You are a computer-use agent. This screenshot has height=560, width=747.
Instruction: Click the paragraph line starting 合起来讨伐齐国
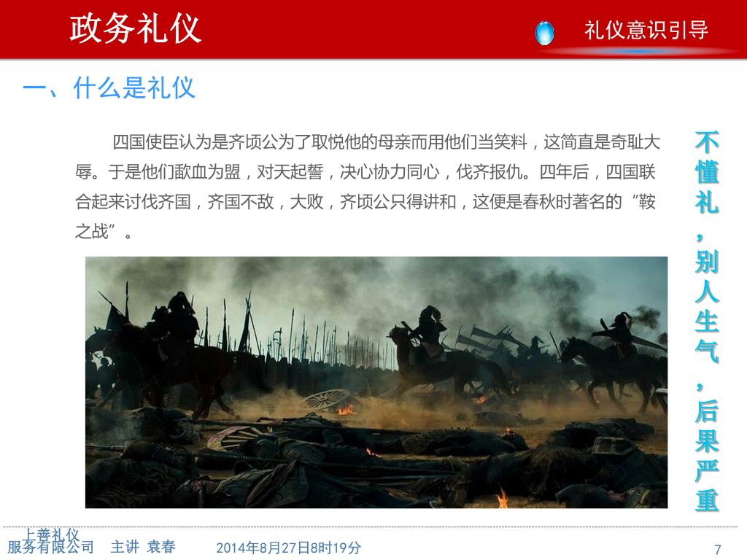(x=365, y=202)
